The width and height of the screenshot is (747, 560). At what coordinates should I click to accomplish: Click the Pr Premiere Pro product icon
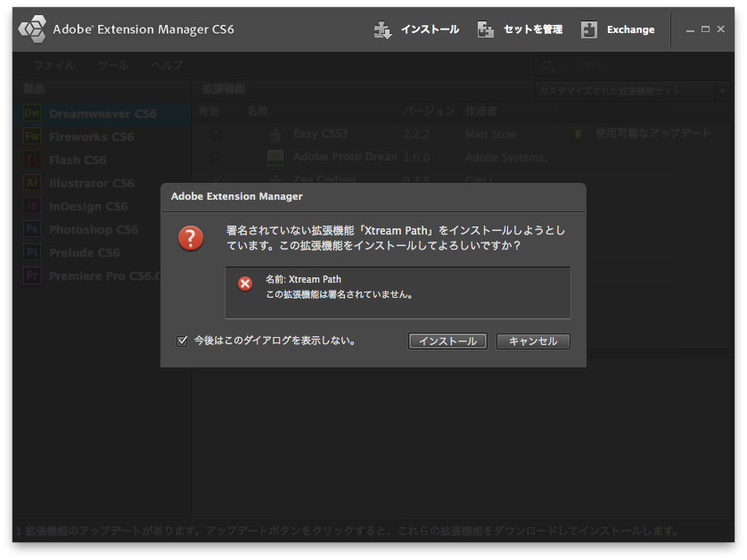(32, 276)
